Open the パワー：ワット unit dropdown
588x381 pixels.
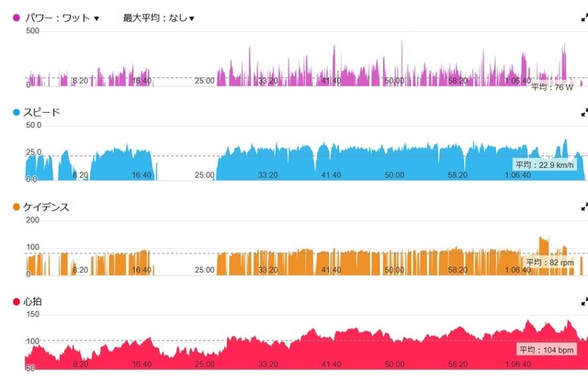[x=65, y=17]
